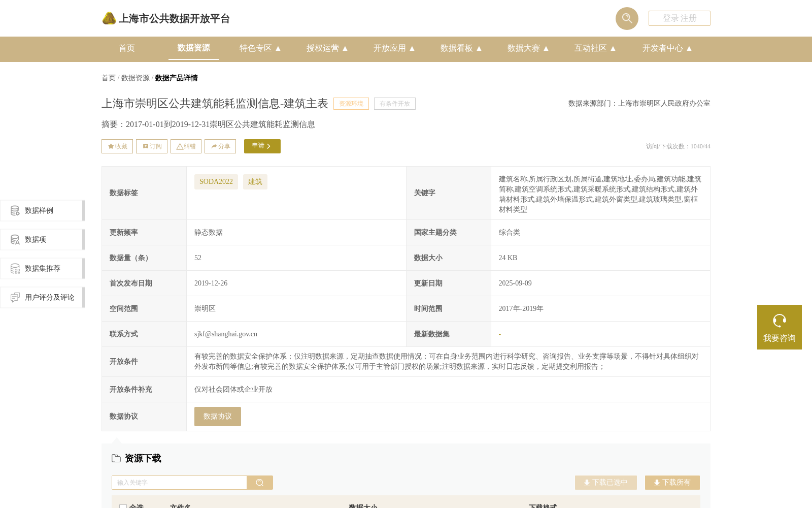This screenshot has width=812, height=508.
Task: Expand the 互动社区 menu
Action: click(595, 48)
